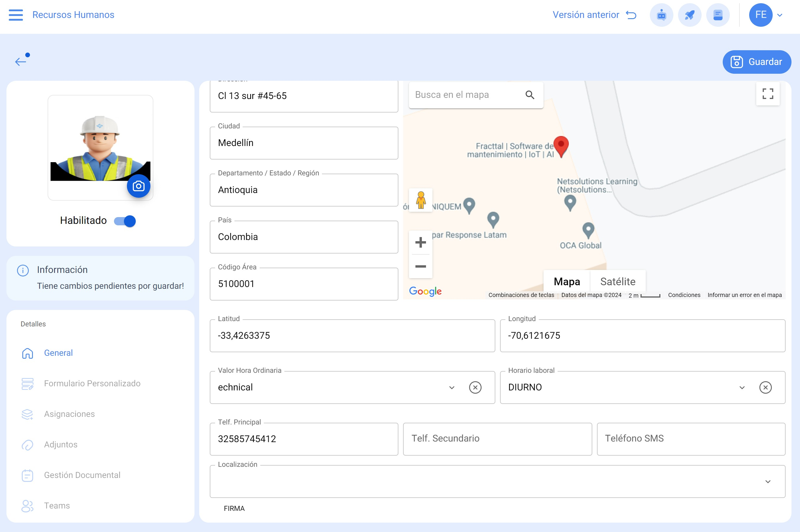Click the Latitud field
Image resolution: width=800 pixels, height=532 pixels.
[352, 335]
